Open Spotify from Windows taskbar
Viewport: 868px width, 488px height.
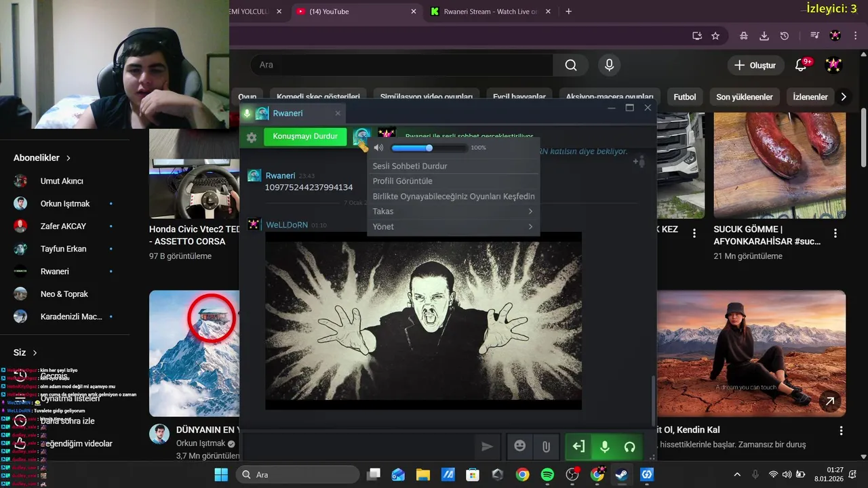(x=547, y=474)
